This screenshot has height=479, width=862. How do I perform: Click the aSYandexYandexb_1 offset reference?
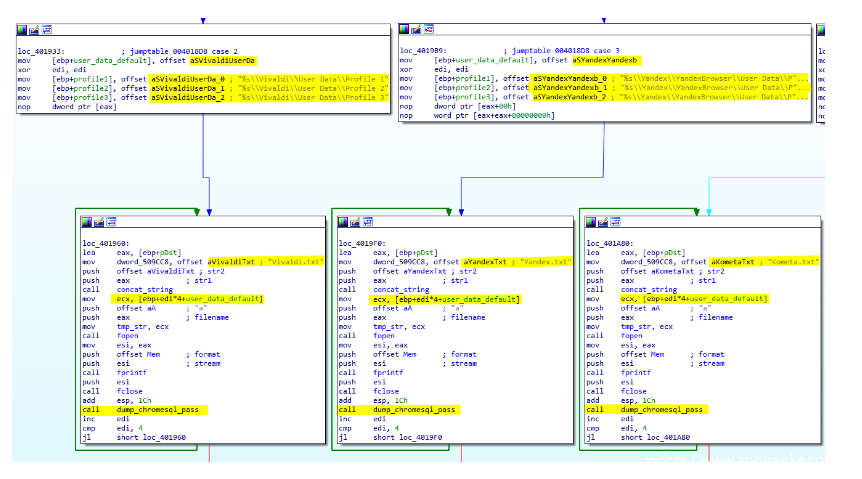tap(572, 88)
